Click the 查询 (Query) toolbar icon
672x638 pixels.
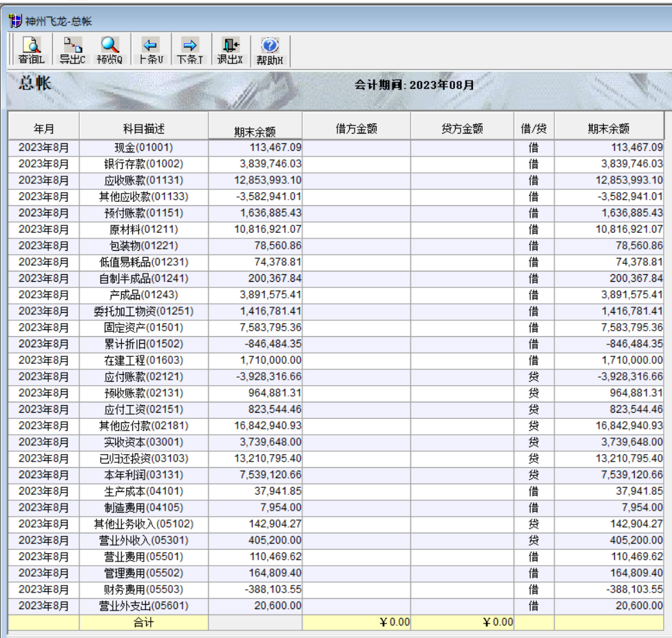tap(31, 50)
